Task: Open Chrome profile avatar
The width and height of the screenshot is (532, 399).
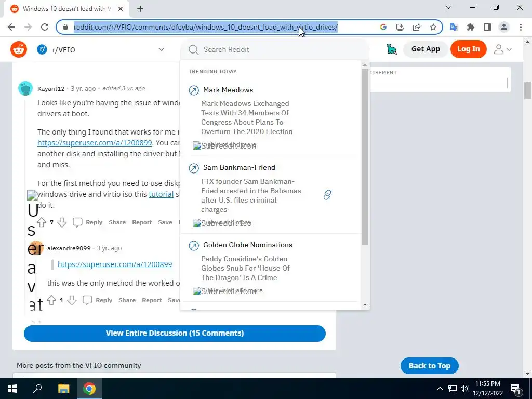Action: pos(504,27)
